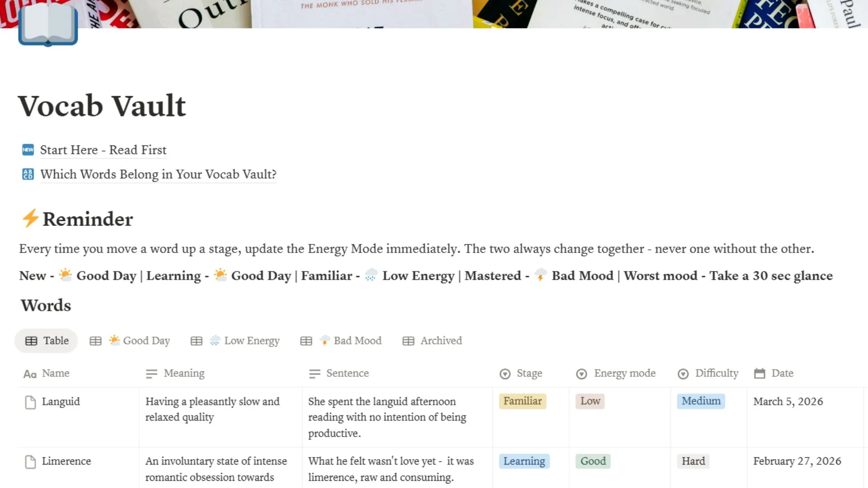Open Start Here - Read First link
The height and width of the screenshot is (488, 868).
[x=103, y=150]
